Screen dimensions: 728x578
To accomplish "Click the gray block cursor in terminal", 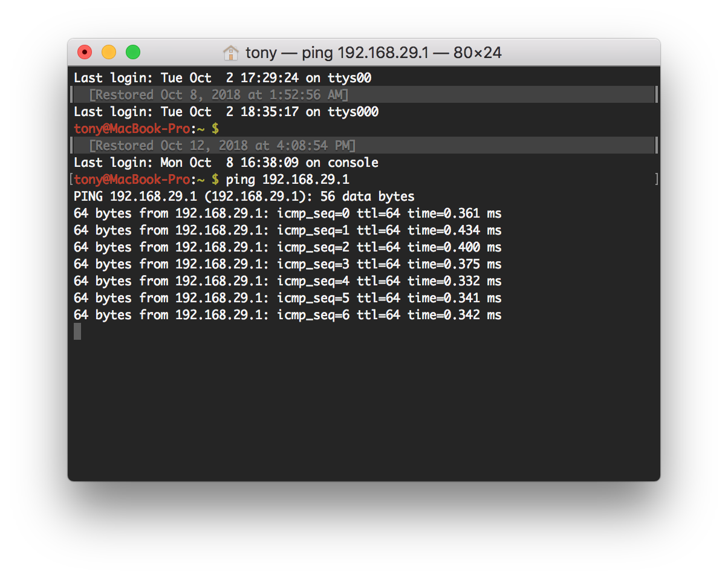I will click(77, 331).
